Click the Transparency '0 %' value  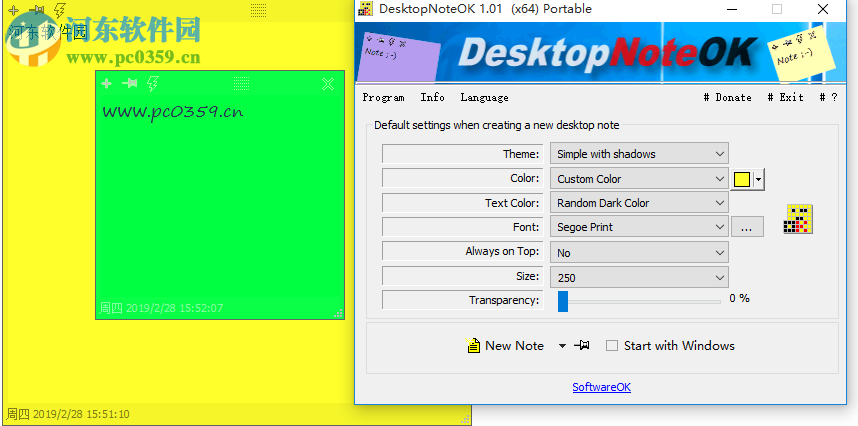tap(739, 299)
